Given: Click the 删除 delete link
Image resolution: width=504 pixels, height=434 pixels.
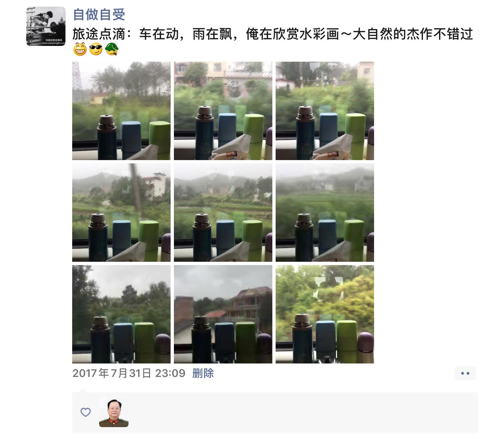Looking at the screenshot, I should pyautogui.click(x=203, y=373).
